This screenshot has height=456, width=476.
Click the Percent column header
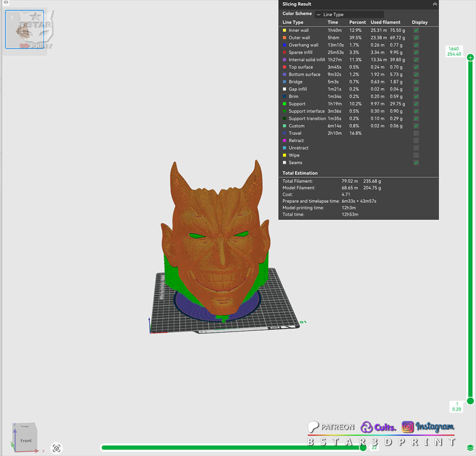(x=357, y=22)
